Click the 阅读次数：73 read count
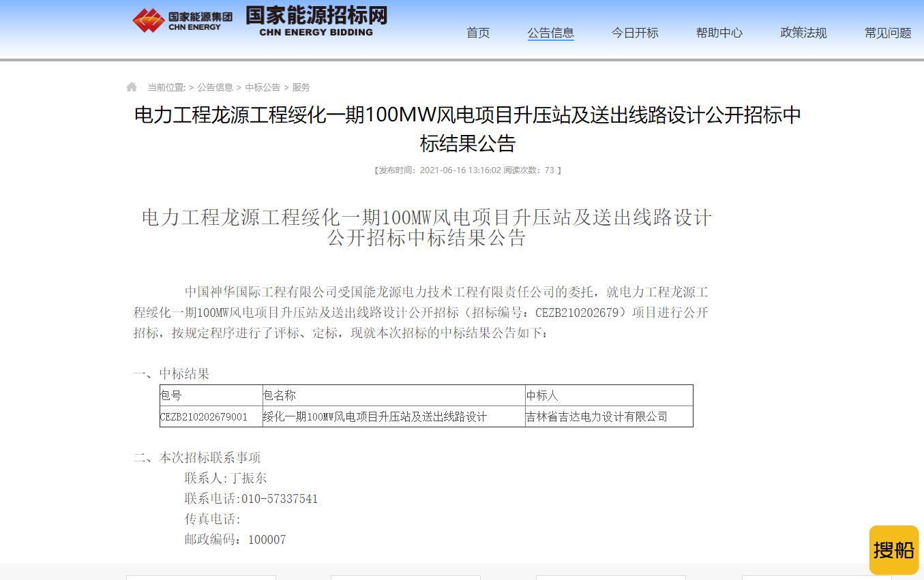Image resolution: width=924 pixels, height=580 pixels. (529, 170)
